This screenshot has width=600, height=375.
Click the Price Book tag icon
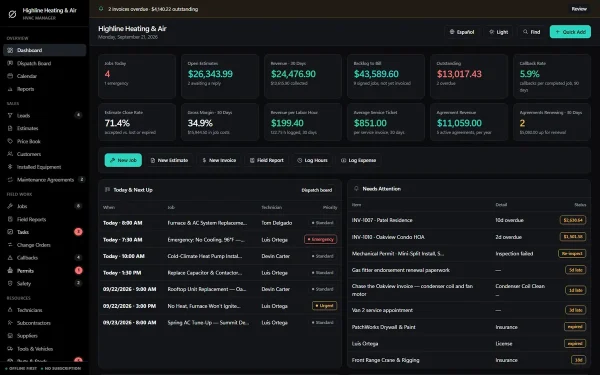(10, 141)
